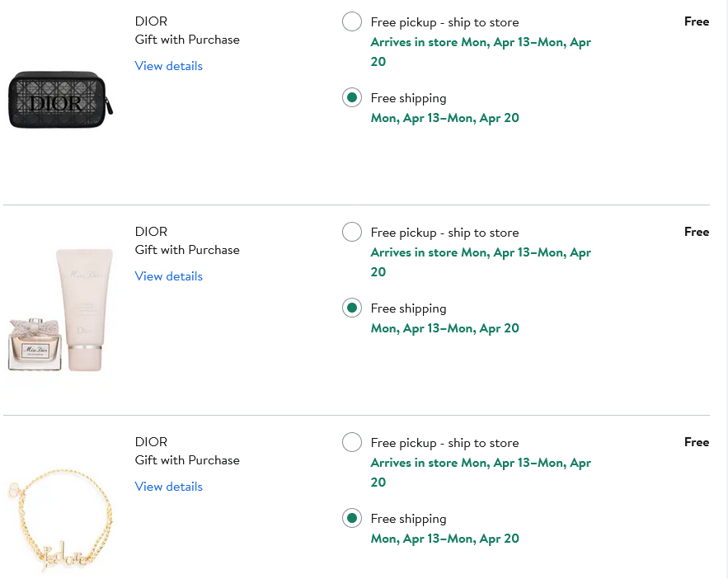View details for the Miss Dior set
The image size is (728, 579).
pos(168,276)
